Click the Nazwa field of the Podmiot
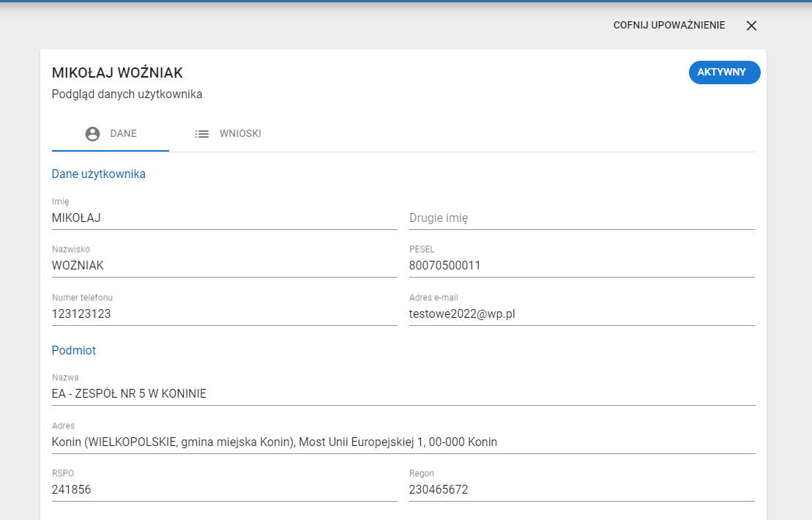The image size is (812, 520). pos(403,393)
